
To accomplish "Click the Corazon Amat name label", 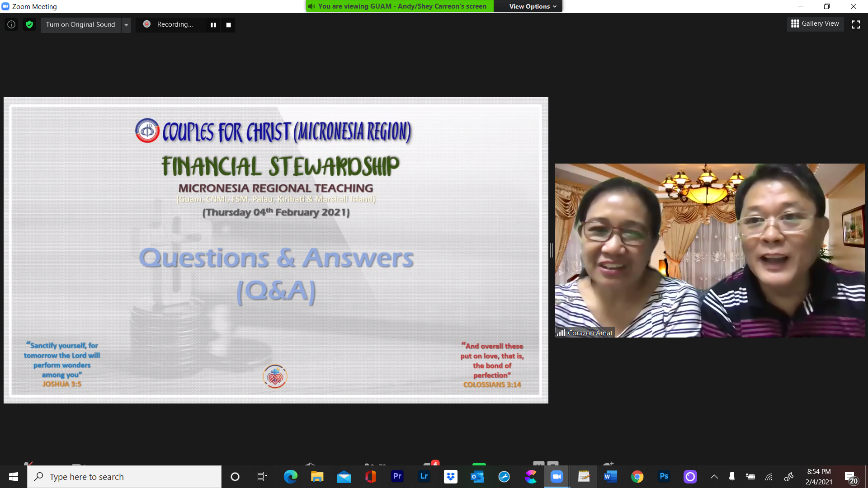I will pyautogui.click(x=590, y=333).
